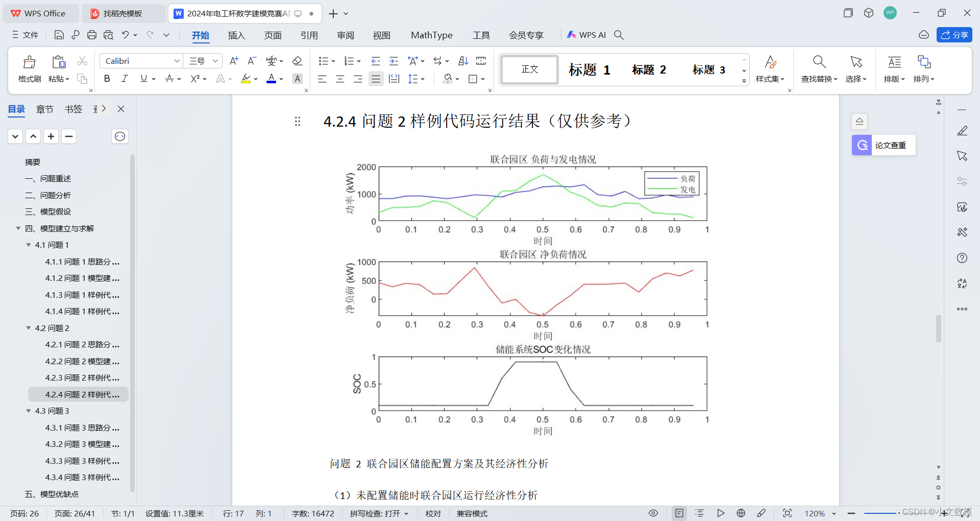
Task: Click the Cut scissors icon
Action: pos(82,61)
